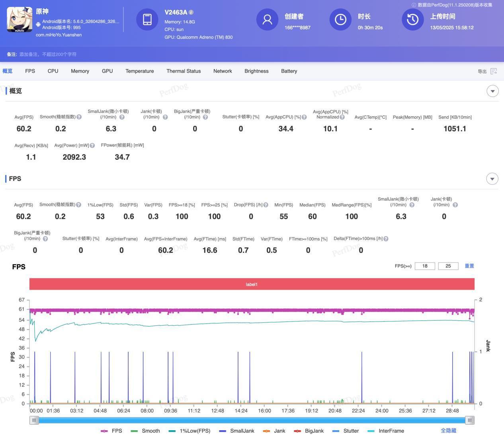Click help icon next to Avg(Power) [mW]
Viewport: 504px width, 435px height.
pyautogui.click(x=92, y=145)
